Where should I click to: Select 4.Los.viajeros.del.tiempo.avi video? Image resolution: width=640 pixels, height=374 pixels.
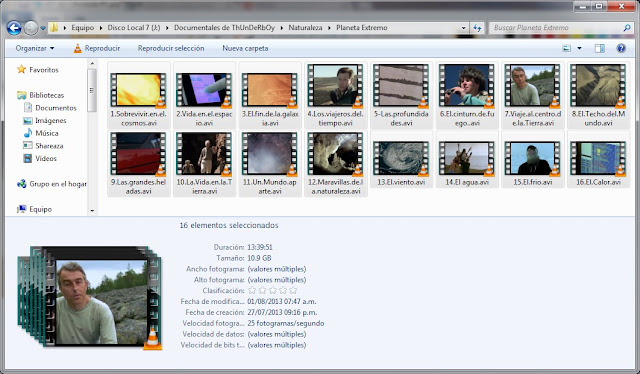(x=336, y=95)
